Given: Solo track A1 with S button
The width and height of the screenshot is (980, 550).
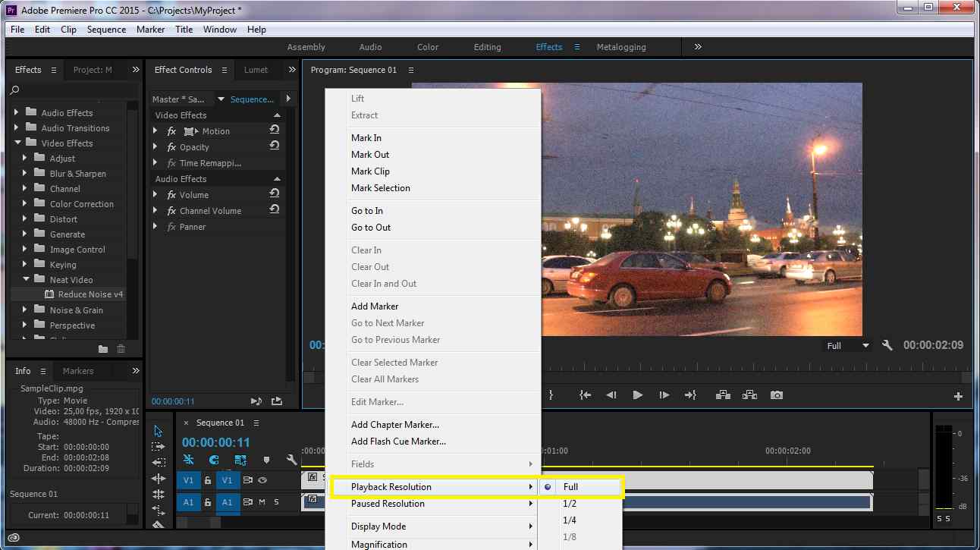Looking at the screenshot, I should click(x=277, y=501).
